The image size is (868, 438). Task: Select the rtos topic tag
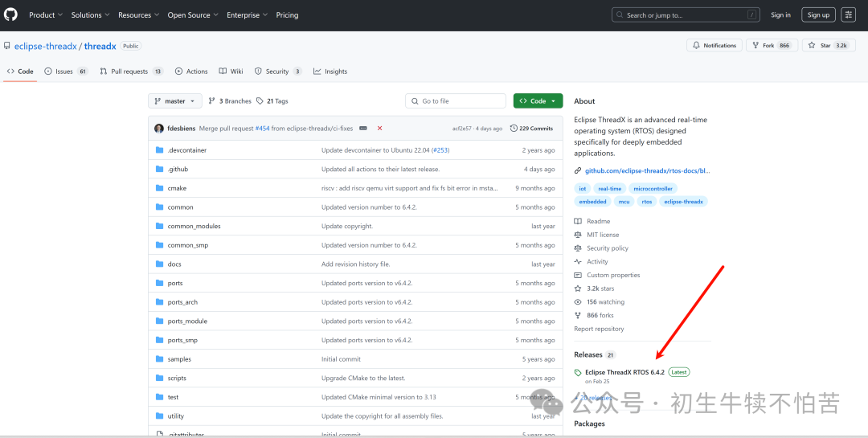coord(646,202)
